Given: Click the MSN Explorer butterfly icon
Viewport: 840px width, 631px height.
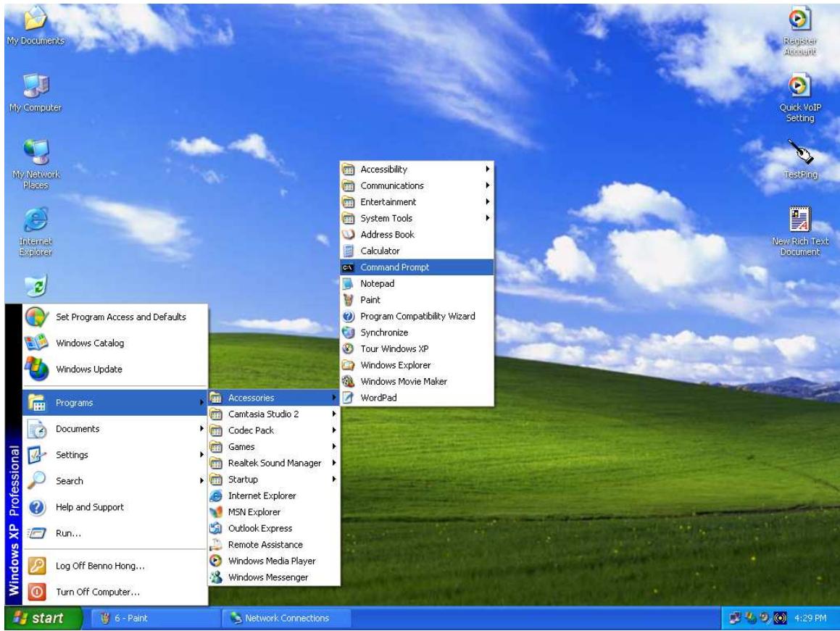Looking at the screenshot, I should (x=216, y=512).
